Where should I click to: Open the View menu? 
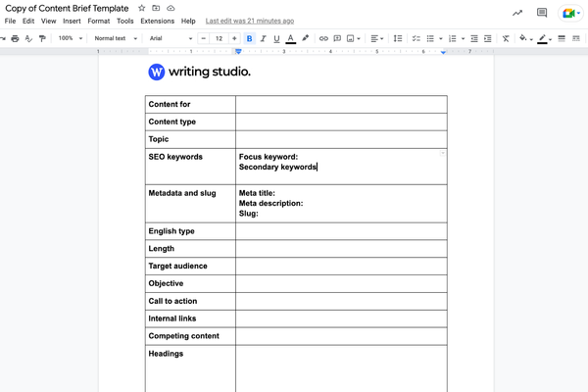pyautogui.click(x=48, y=21)
